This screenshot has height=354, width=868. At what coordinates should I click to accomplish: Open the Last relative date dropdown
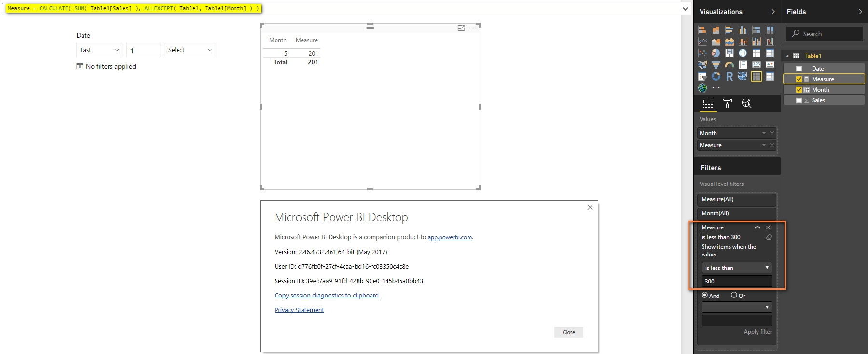click(x=99, y=50)
